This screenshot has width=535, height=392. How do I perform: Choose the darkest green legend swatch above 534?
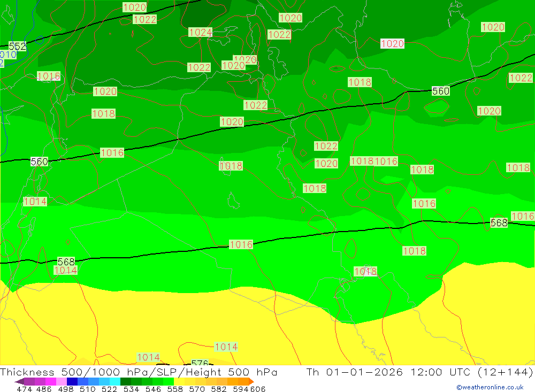pyautogui.click(x=126, y=381)
